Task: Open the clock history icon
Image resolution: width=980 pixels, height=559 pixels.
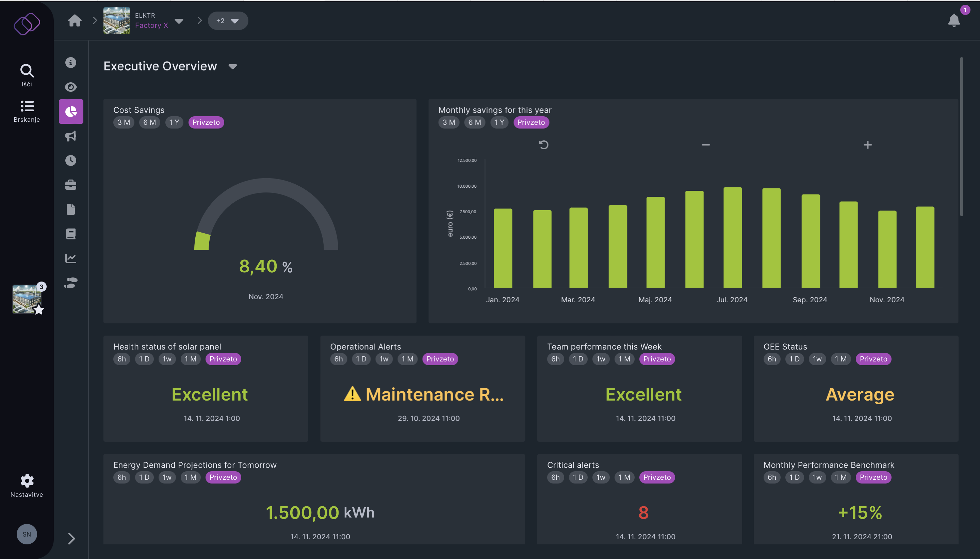Action: pyautogui.click(x=71, y=160)
